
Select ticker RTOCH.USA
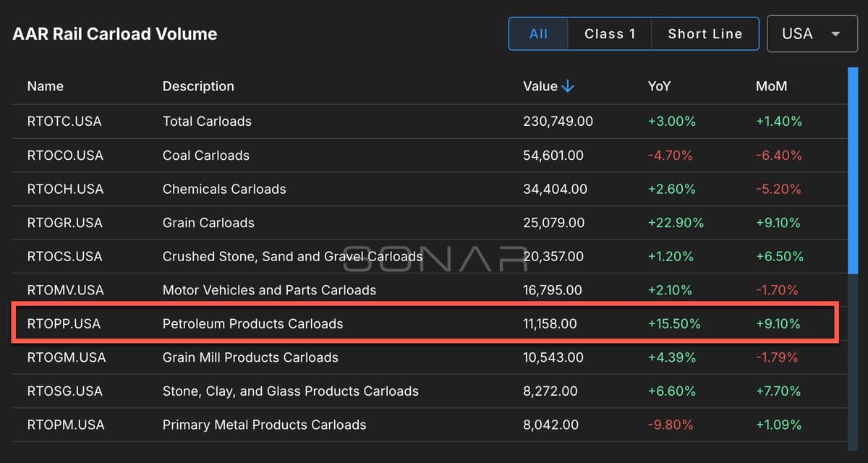tap(65, 189)
